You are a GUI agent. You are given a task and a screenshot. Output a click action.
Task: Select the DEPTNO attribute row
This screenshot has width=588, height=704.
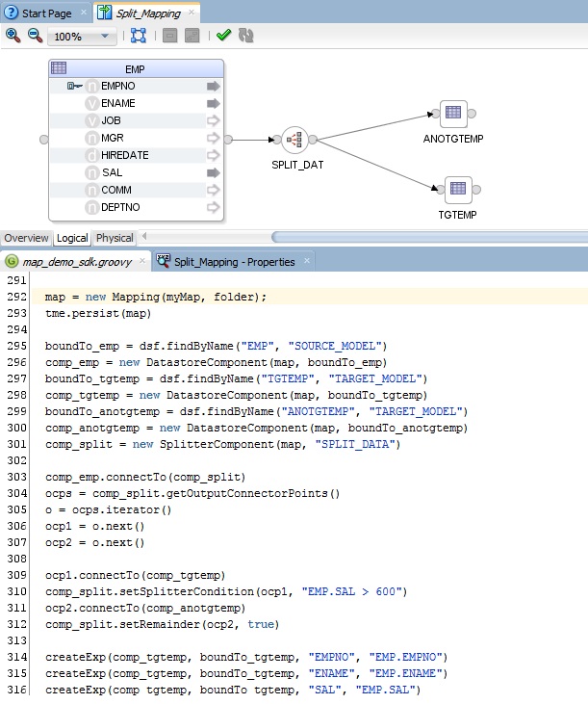tap(136, 207)
